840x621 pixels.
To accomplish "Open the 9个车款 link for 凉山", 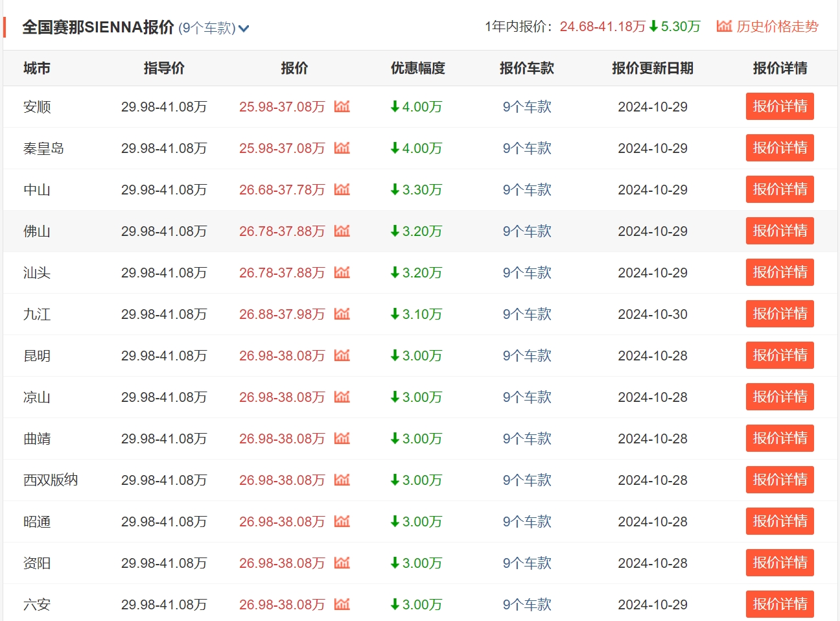I will coord(527,397).
